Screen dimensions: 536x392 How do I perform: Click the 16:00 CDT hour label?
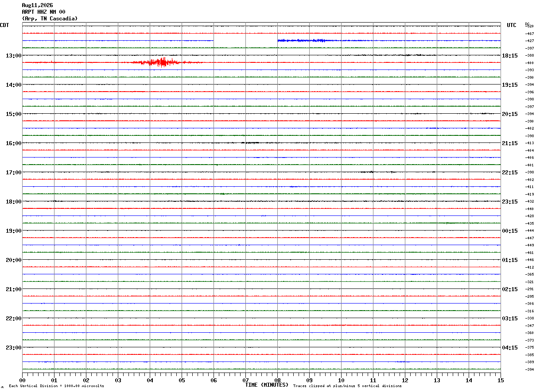coord(14,143)
